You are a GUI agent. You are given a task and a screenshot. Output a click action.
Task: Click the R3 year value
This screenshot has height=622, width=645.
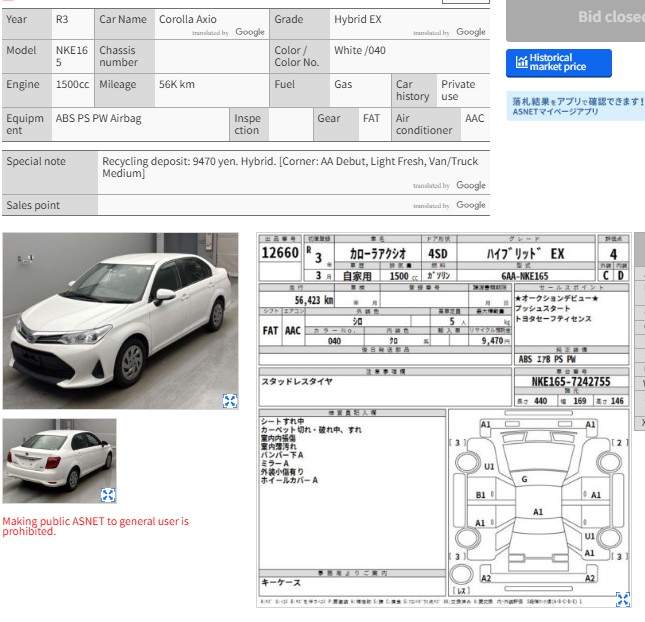pyautogui.click(x=62, y=19)
